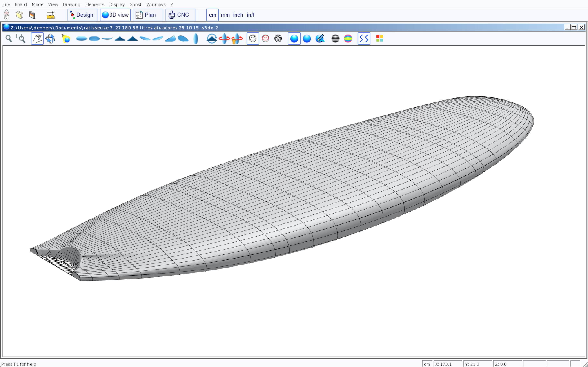This screenshot has width=588, height=367.
Task: Click the wireframe mesh sphere icon
Action: pyautogui.click(x=278, y=39)
